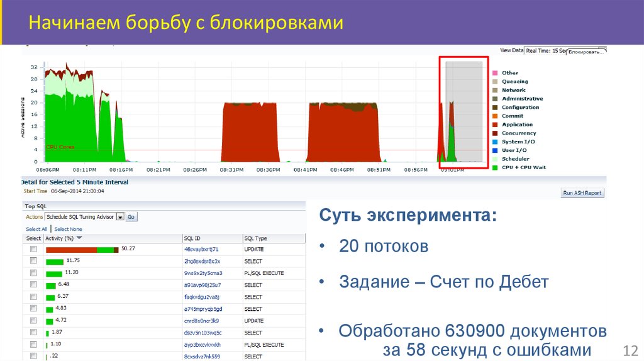Click the red Application area near 08:31PM
The image size is (644, 361).
tap(250, 133)
